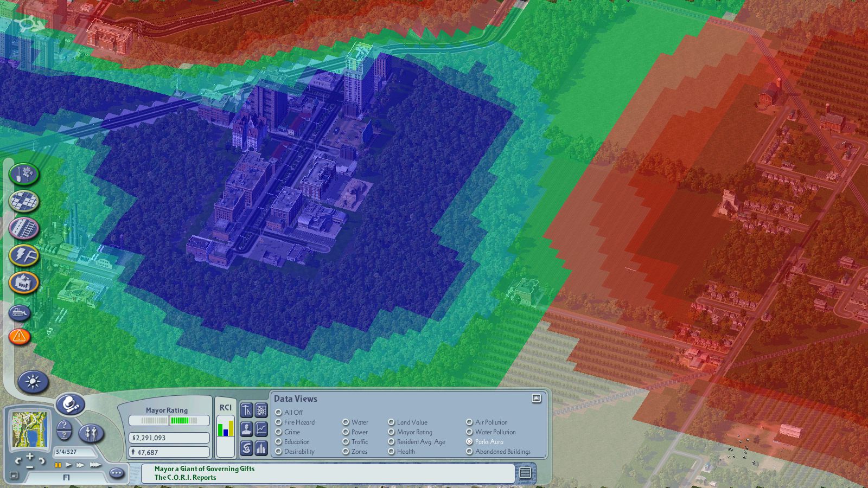This screenshot has height=488, width=868.
Task: Open 'The C.O.R.I. Reports' news item
Action: coord(185,478)
